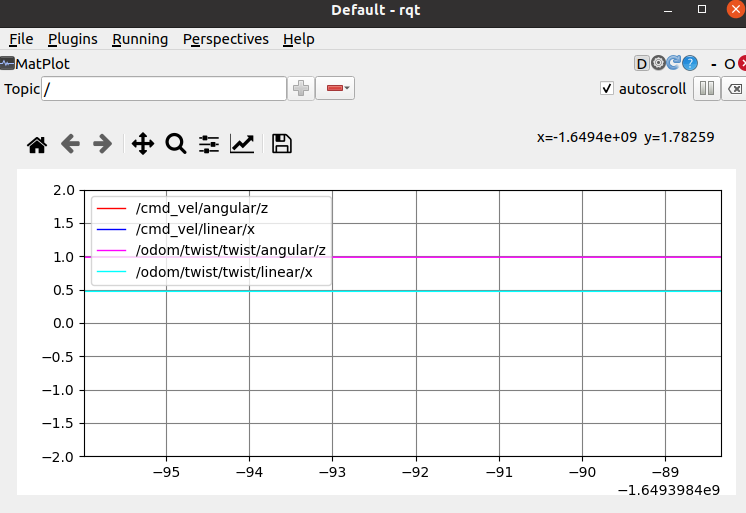Open the Perspectives menu

(x=226, y=39)
